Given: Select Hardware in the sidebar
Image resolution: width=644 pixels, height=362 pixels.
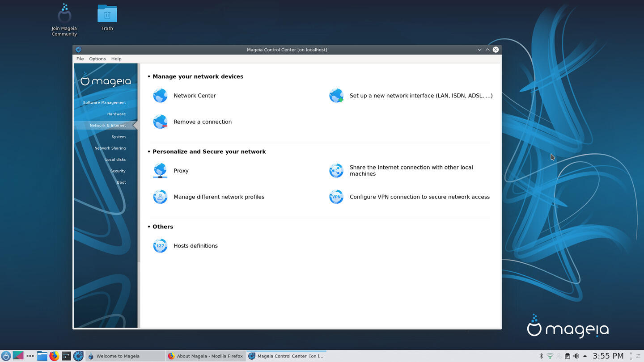Looking at the screenshot, I should point(116,114).
